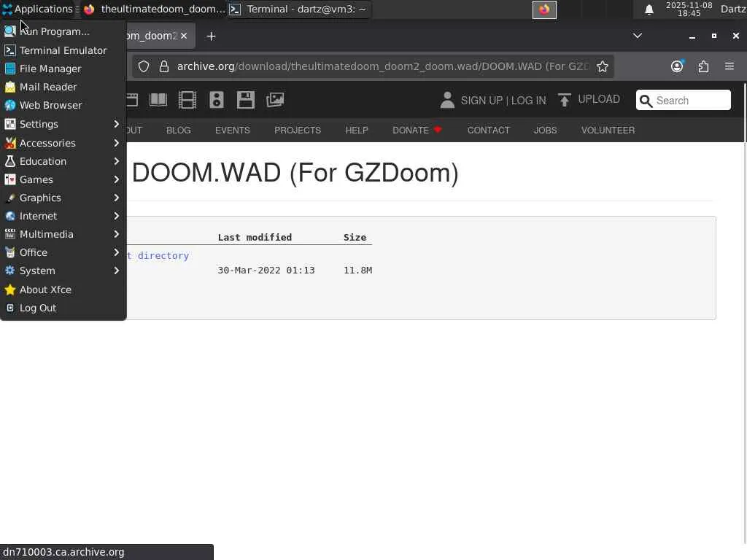Select Mail Reader in Applications menu

click(x=63, y=87)
